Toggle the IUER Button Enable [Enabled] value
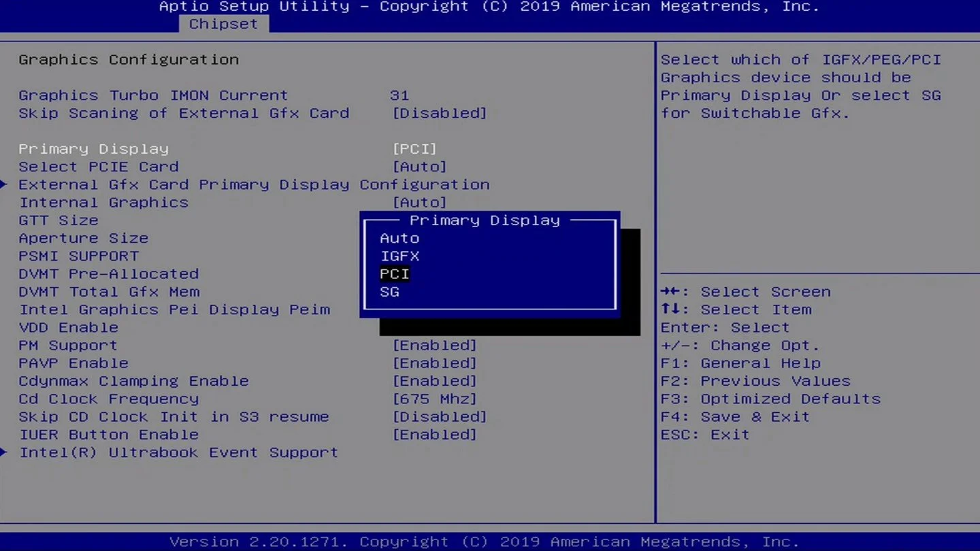Screen dimensions: 980x551 [x=434, y=434]
